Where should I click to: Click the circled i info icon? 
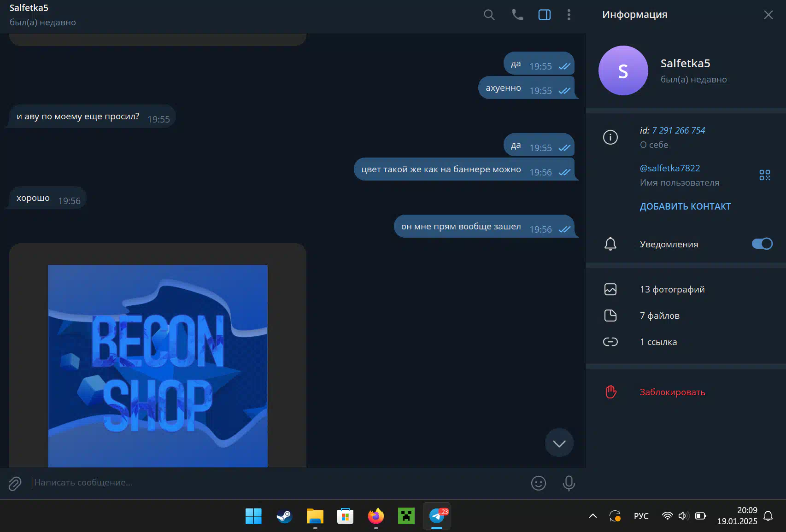click(610, 137)
